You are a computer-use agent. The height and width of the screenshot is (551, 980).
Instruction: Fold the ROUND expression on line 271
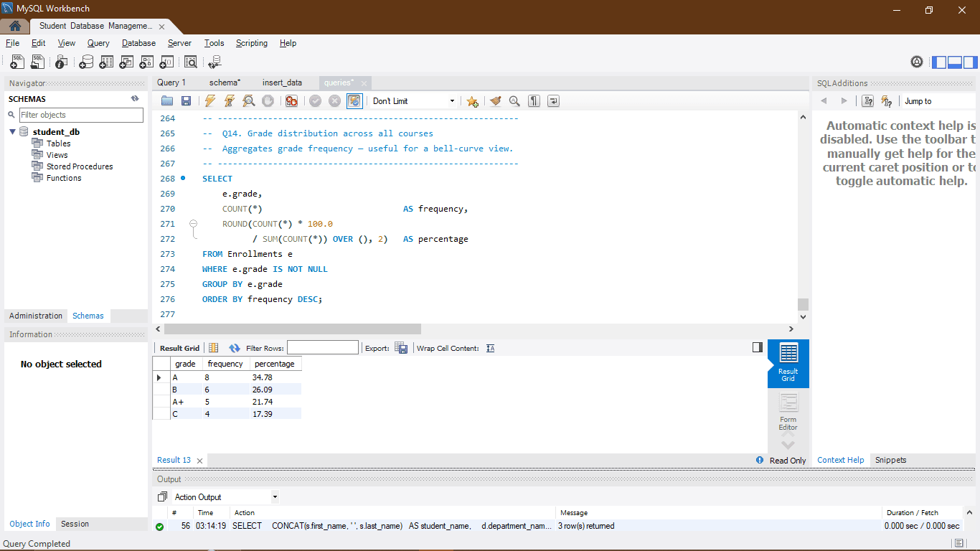[193, 224]
